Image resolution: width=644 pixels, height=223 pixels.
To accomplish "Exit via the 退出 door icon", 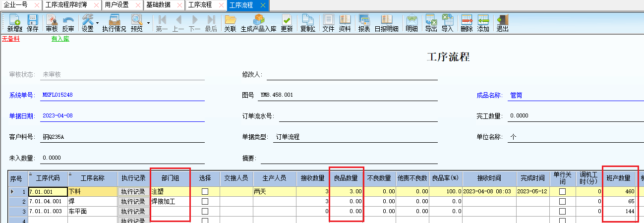I will [502, 23].
